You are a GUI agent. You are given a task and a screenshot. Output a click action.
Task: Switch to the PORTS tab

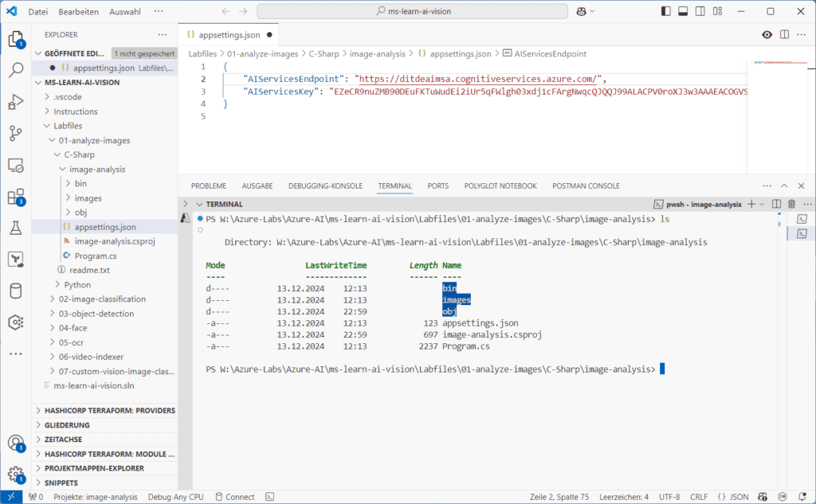[x=438, y=186]
